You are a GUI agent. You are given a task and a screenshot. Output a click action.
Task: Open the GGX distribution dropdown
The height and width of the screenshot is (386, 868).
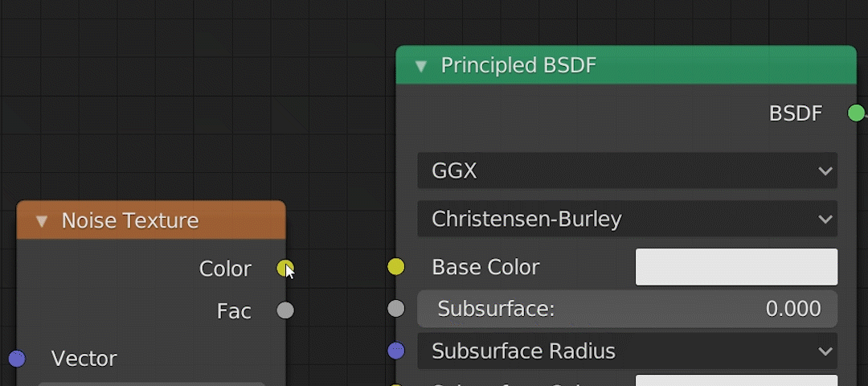pyautogui.click(x=627, y=170)
